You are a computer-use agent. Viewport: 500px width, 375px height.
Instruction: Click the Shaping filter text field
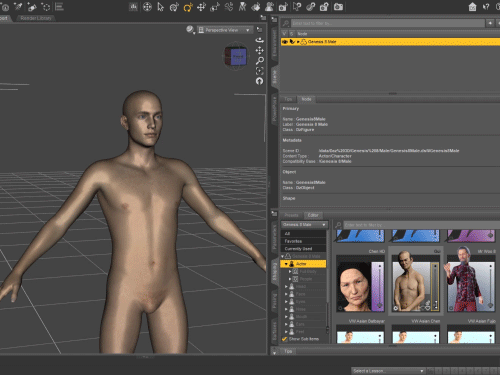421,225
